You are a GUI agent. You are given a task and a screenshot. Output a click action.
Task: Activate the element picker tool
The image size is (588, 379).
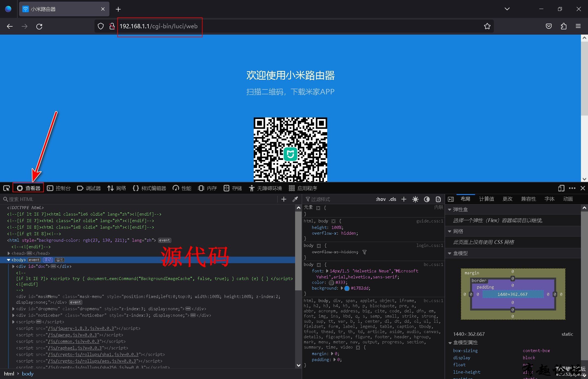(7, 188)
